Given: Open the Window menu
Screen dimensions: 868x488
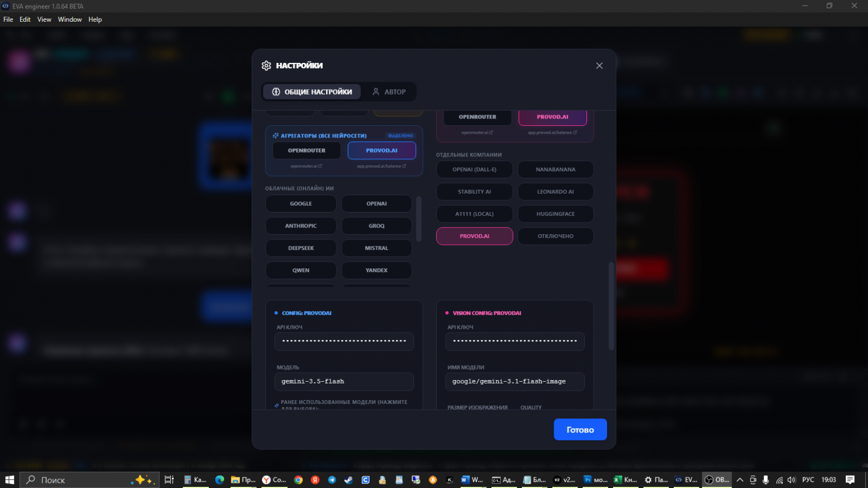Looking at the screenshot, I should (x=70, y=19).
